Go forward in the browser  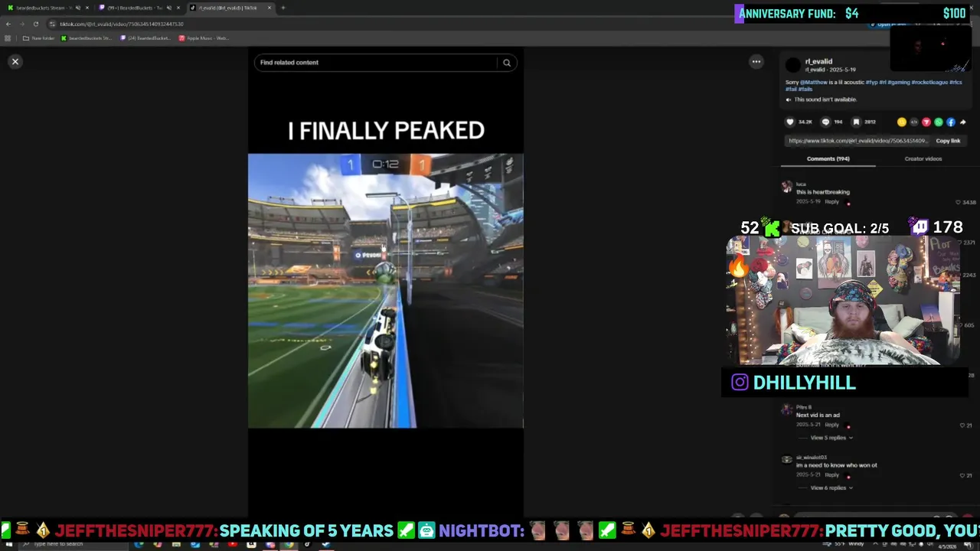pyautogui.click(x=21, y=24)
